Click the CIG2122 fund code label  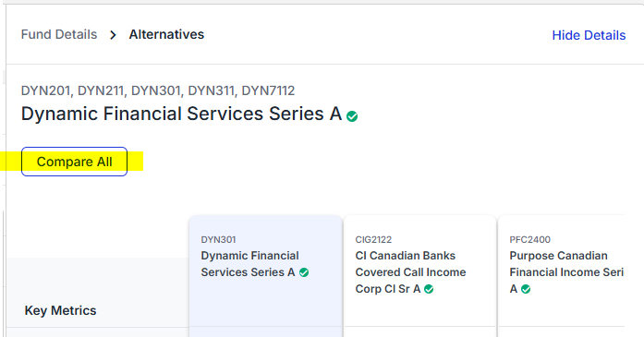(373, 239)
